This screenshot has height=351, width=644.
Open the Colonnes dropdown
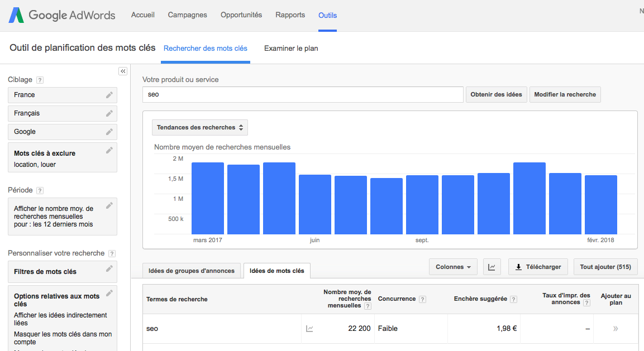click(453, 267)
